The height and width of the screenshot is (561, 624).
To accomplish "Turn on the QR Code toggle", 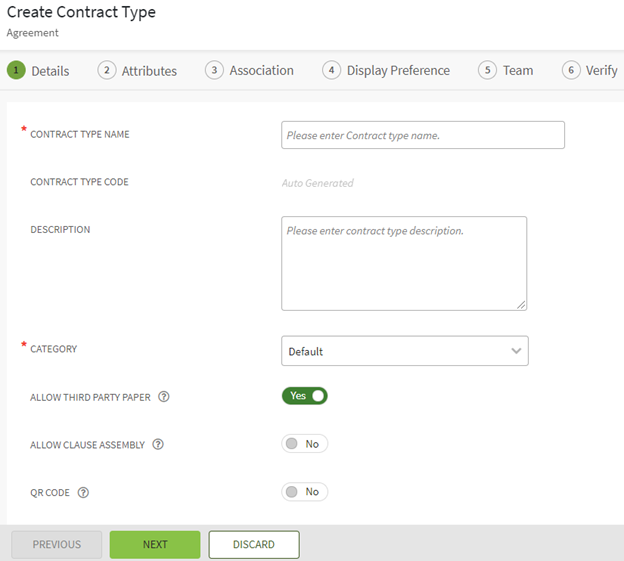I will tap(305, 492).
